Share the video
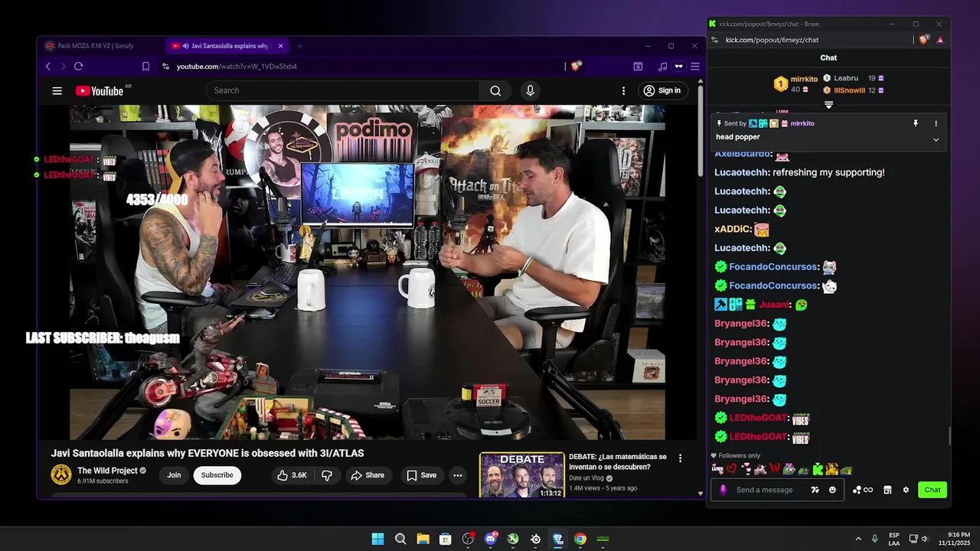This screenshot has width=980, height=551. point(367,475)
